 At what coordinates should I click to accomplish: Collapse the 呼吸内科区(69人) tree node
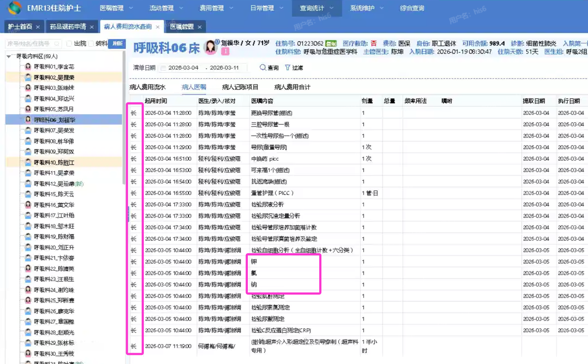[9, 56]
